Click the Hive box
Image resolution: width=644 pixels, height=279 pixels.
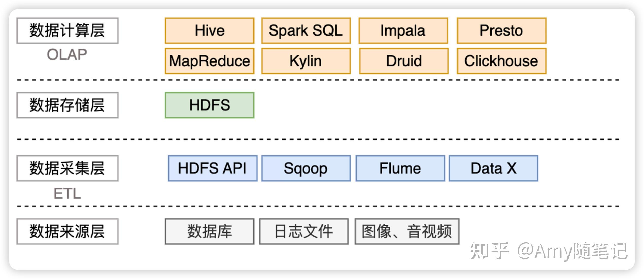[x=210, y=31]
